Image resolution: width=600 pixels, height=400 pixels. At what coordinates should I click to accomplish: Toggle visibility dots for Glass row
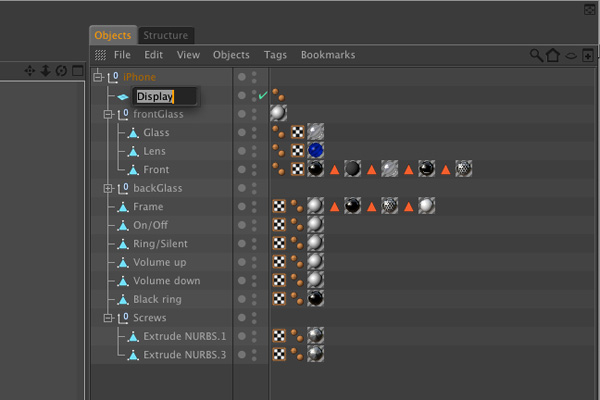(x=254, y=132)
